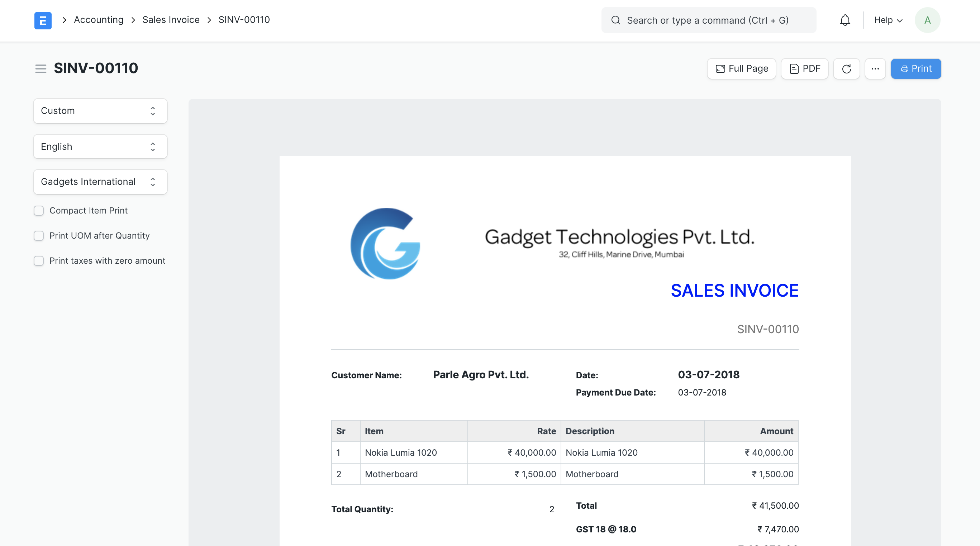
Task: Click the user avatar A
Action: 927,20
